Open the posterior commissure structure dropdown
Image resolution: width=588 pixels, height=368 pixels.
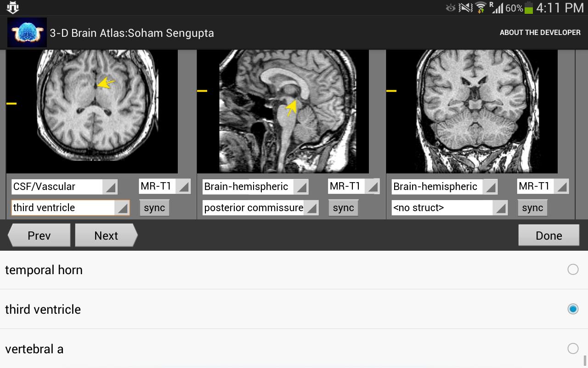(260, 208)
